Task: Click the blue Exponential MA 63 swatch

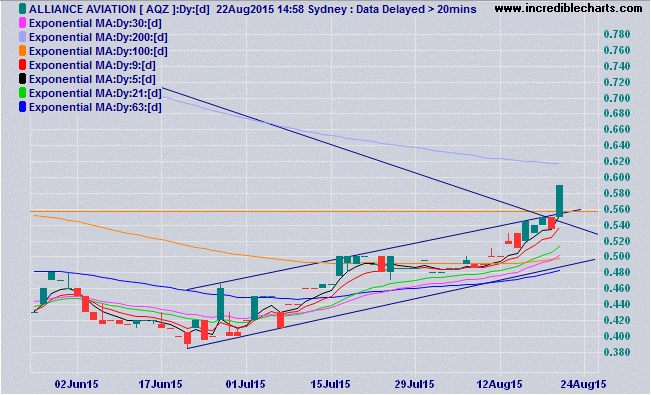Action: coord(22,107)
